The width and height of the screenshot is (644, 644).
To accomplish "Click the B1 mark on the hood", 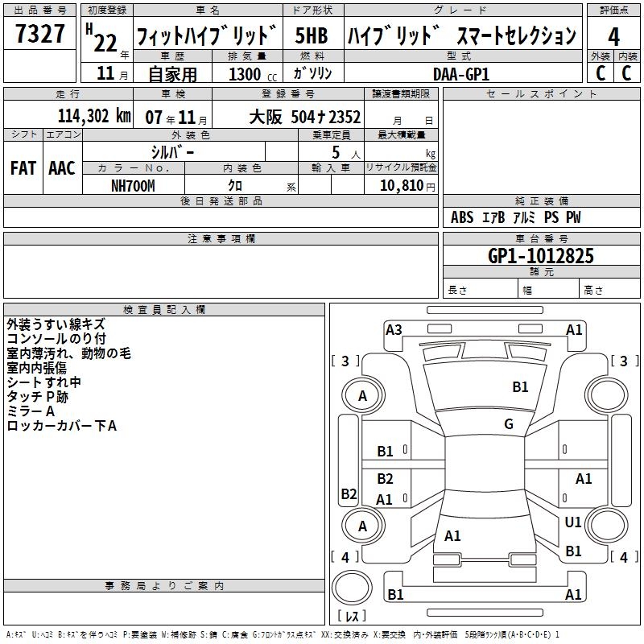I will pos(520,386).
